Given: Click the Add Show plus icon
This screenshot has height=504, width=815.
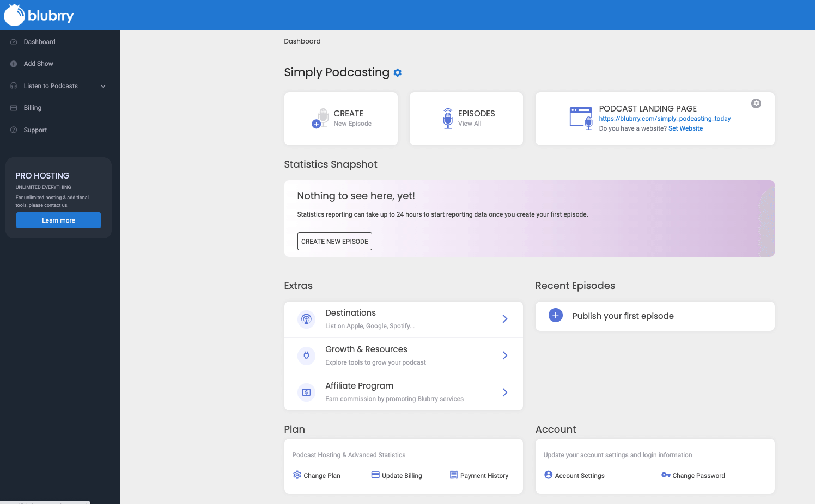Looking at the screenshot, I should [14, 64].
